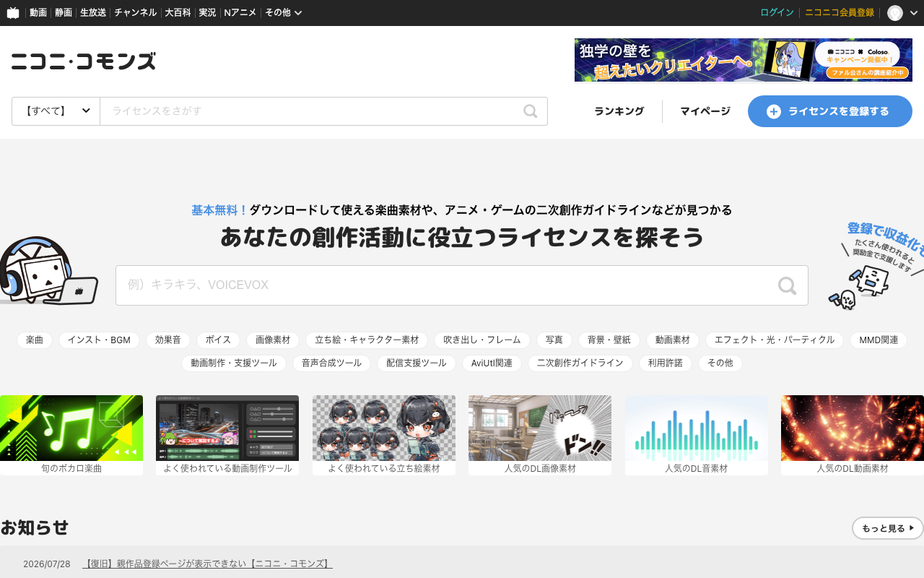Viewport: 924px width, 578px height.
Task: Select the ボイス category tag
Action: [x=218, y=340]
